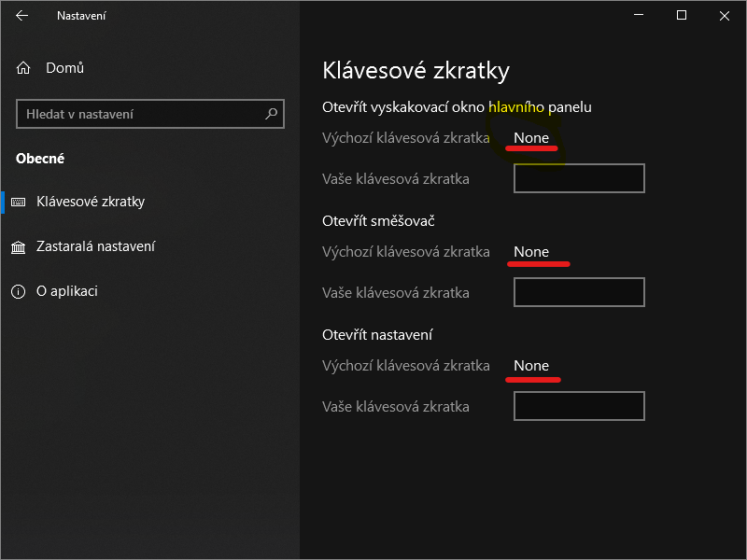Click None under Otevřít nastavení

[530, 365]
